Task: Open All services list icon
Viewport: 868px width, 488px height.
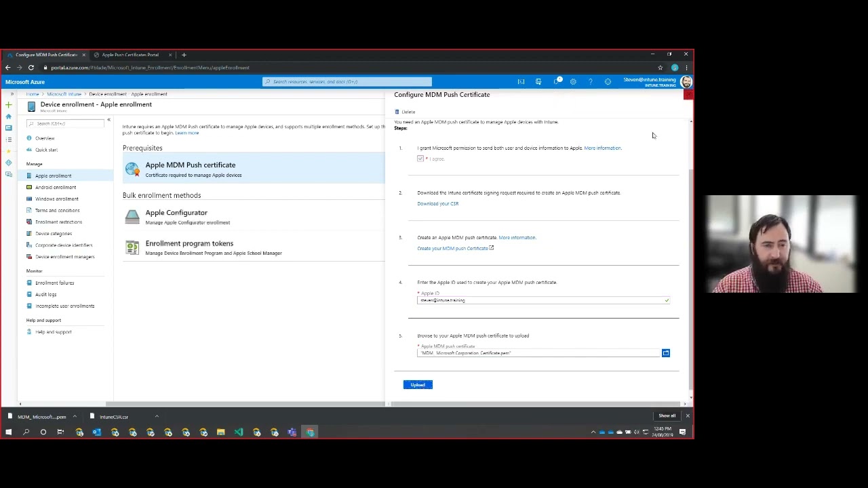Action: click(x=8, y=140)
